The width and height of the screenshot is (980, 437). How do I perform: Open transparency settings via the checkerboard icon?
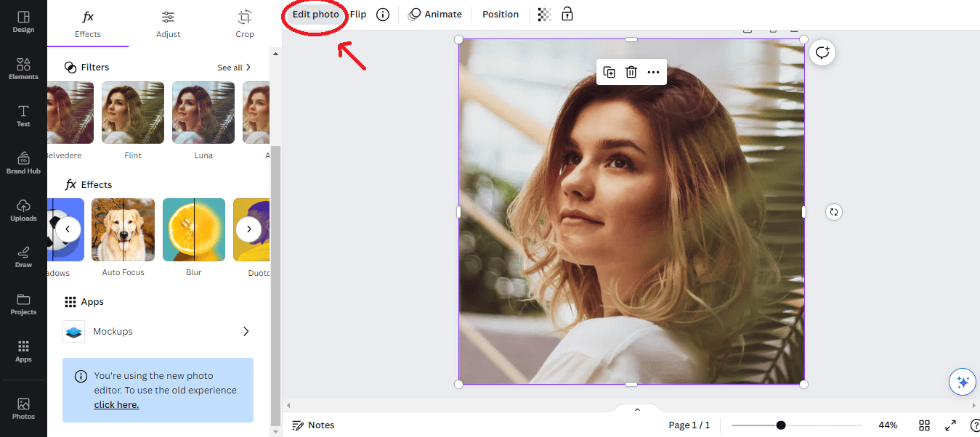[544, 14]
